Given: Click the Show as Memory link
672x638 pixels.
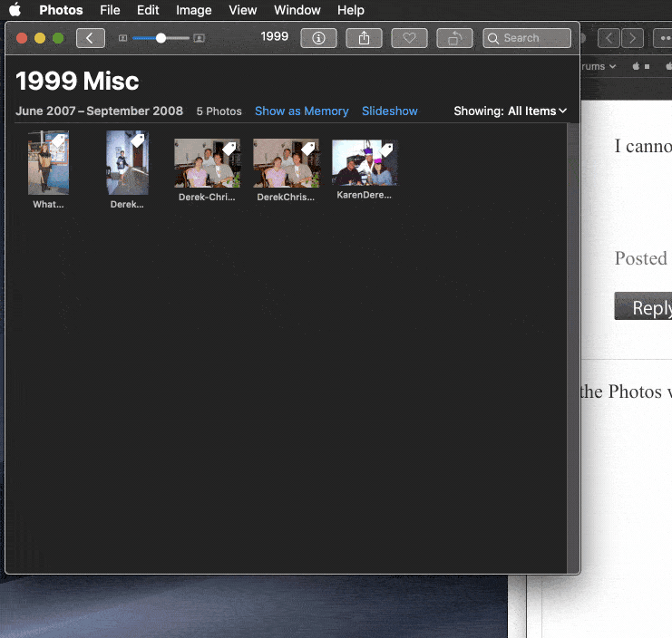Looking at the screenshot, I should coord(302,111).
